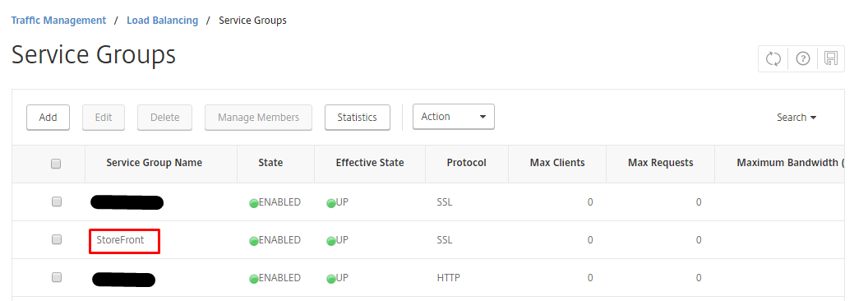Click the save configuration floppy icon
Screen dimensions: 868x301
(x=830, y=58)
